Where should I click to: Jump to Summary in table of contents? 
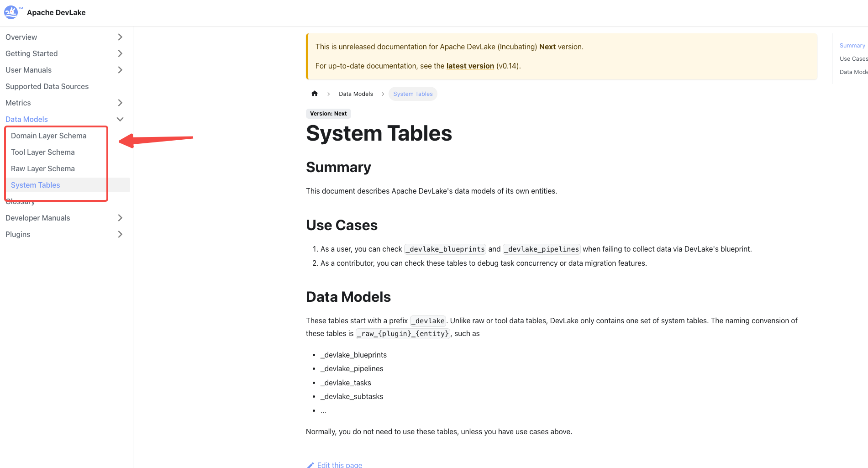pos(852,45)
